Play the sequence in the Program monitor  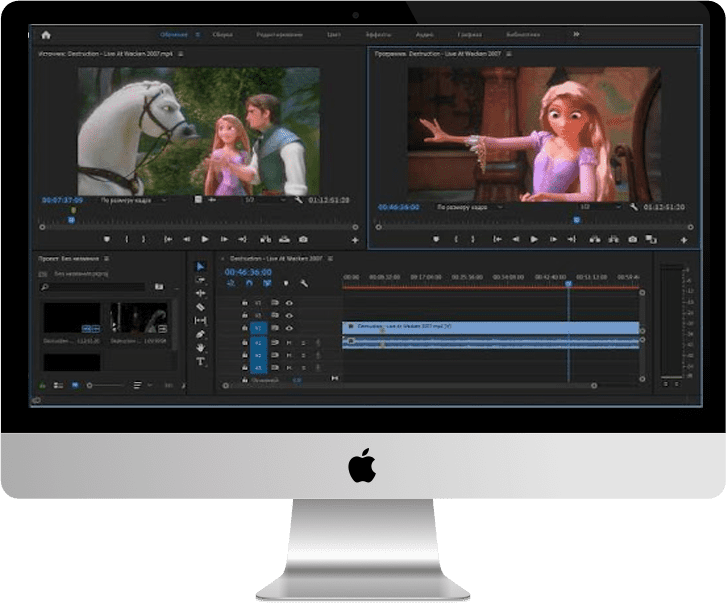(534, 239)
